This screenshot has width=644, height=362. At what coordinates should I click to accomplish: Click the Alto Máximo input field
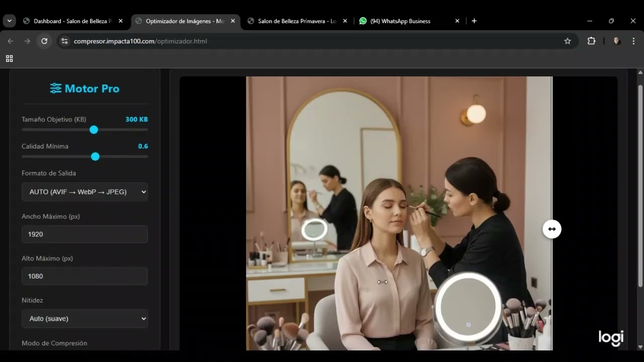(85, 276)
